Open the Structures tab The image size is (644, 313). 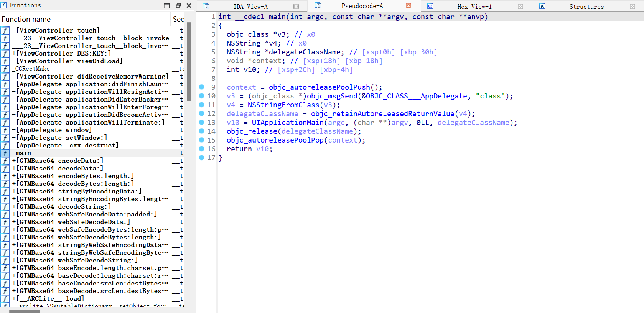586,7
